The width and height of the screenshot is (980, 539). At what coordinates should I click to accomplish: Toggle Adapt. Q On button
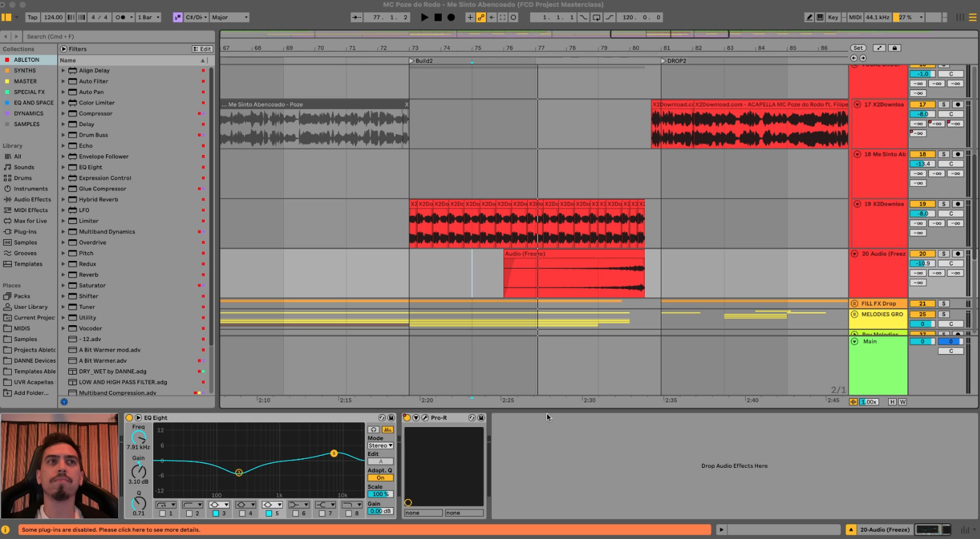click(x=380, y=478)
